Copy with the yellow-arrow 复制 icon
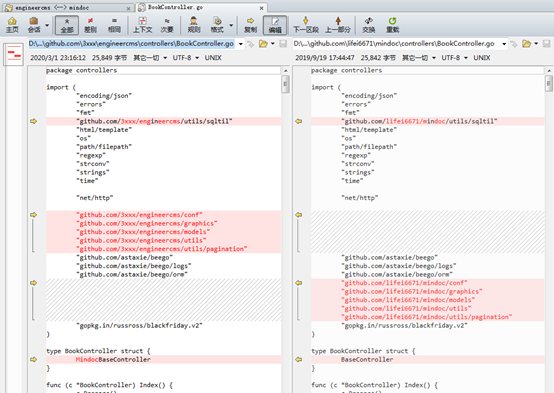 click(x=251, y=25)
